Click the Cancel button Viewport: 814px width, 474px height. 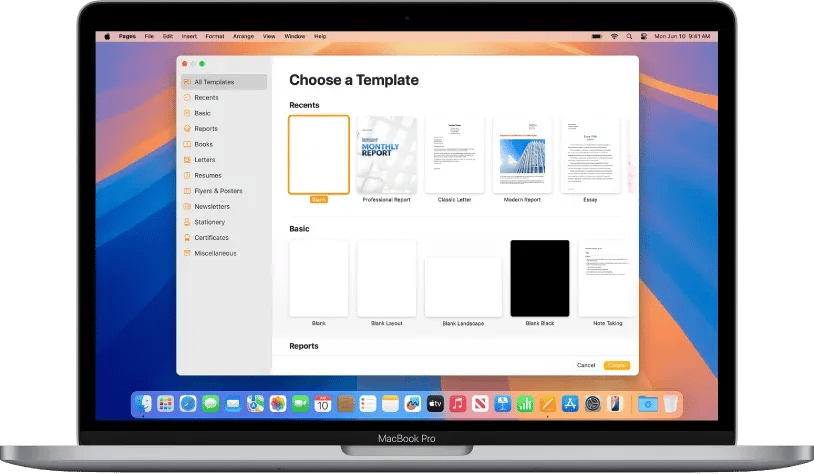pyautogui.click(x=586, y=365)
